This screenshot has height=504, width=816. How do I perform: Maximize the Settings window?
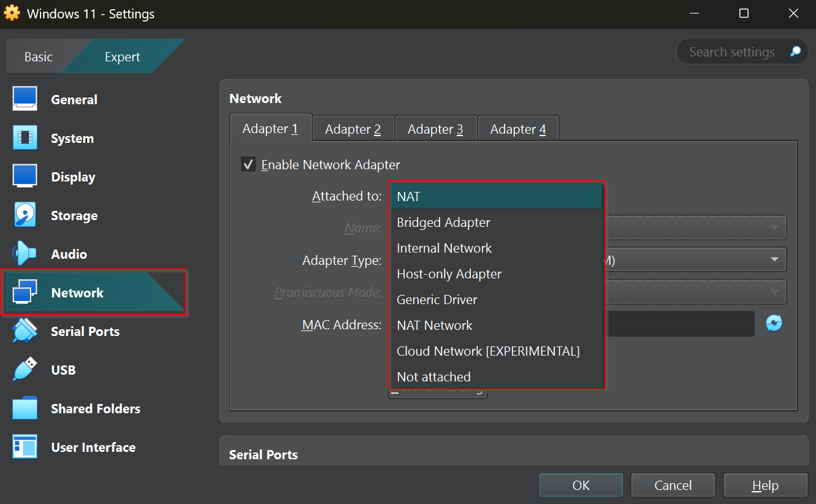pos(744,13)
